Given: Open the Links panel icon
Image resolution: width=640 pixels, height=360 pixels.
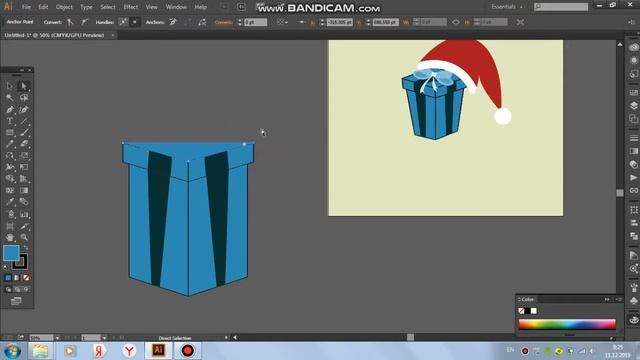Looking at the screenshot, I should [x=633, y=191].
